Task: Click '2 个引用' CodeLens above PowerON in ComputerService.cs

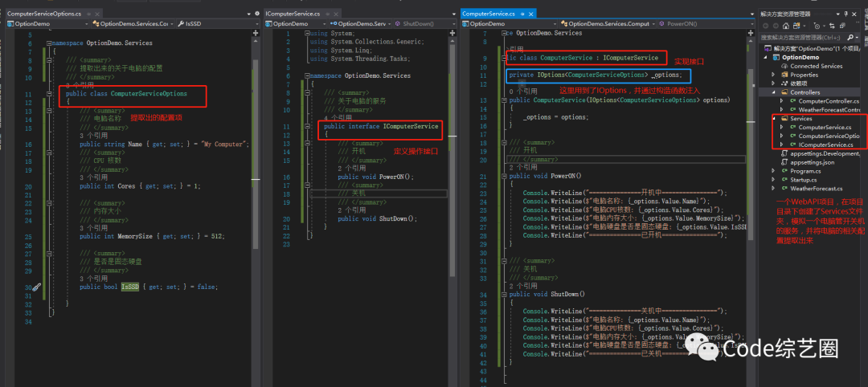Action: (522, 166)
